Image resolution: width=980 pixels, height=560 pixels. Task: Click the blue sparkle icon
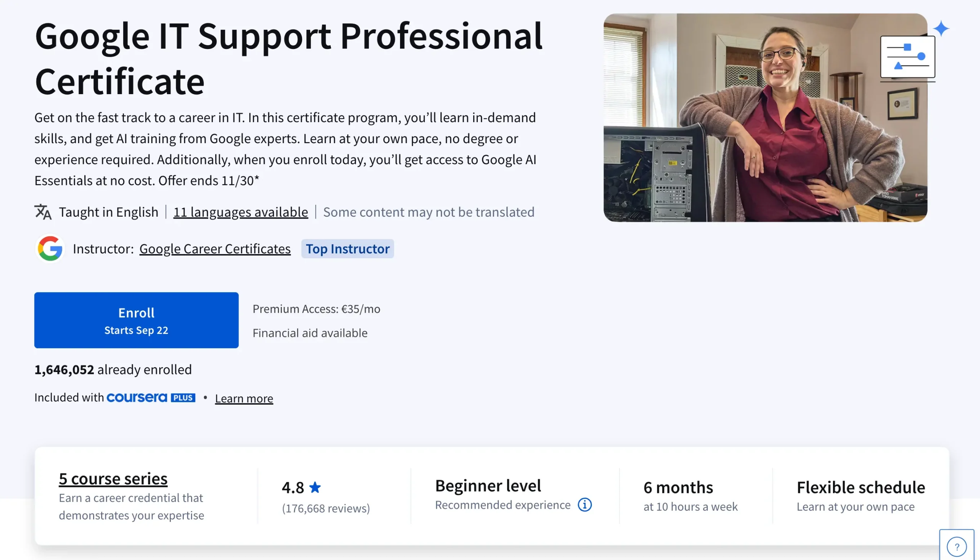941,28
